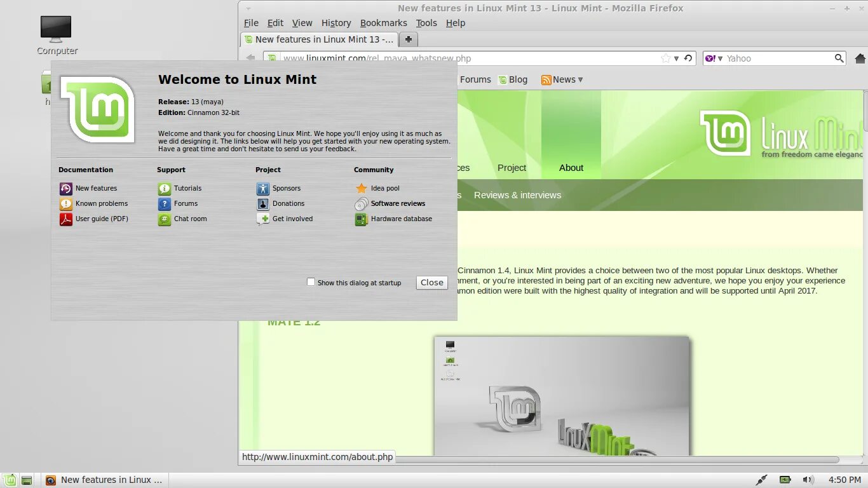Image resolution: width=868 pixels, height=488 pixels.
Task: Click the search magnifier in Yahoo box
Action: click(x=839, y=58)
